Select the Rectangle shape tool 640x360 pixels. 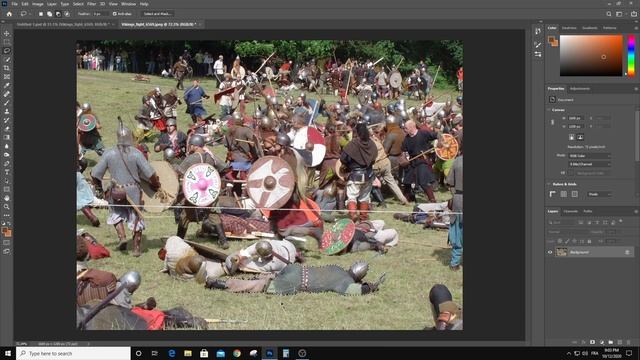pyautogui.click(x=7, y=189)
